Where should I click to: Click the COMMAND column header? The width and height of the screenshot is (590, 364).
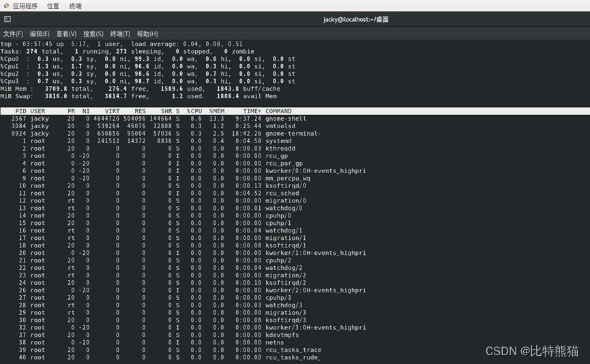[x=278, y=111]
